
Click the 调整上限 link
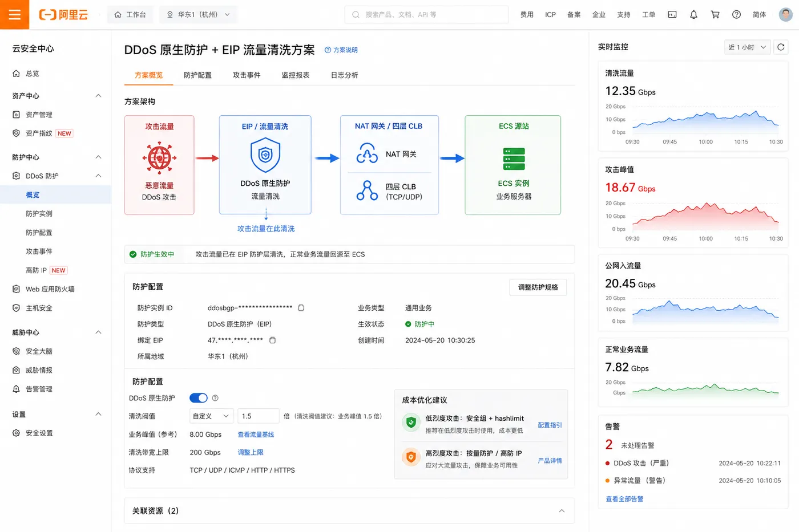point(251,452)
